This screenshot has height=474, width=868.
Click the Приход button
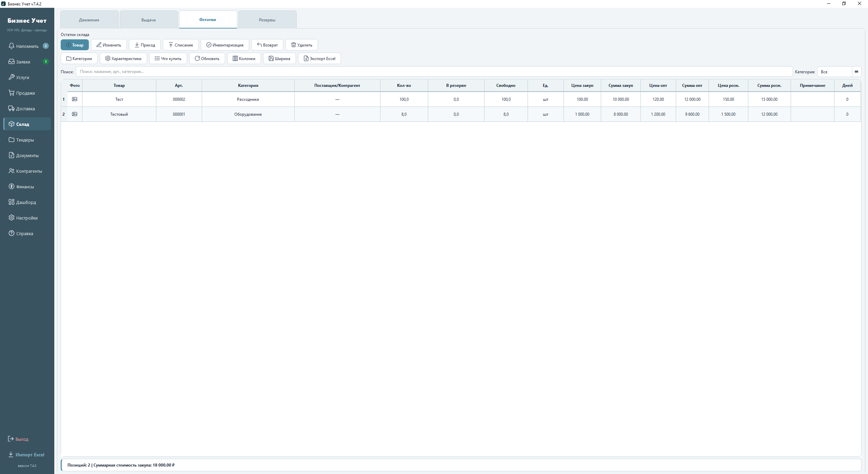[x=145, y=45]
